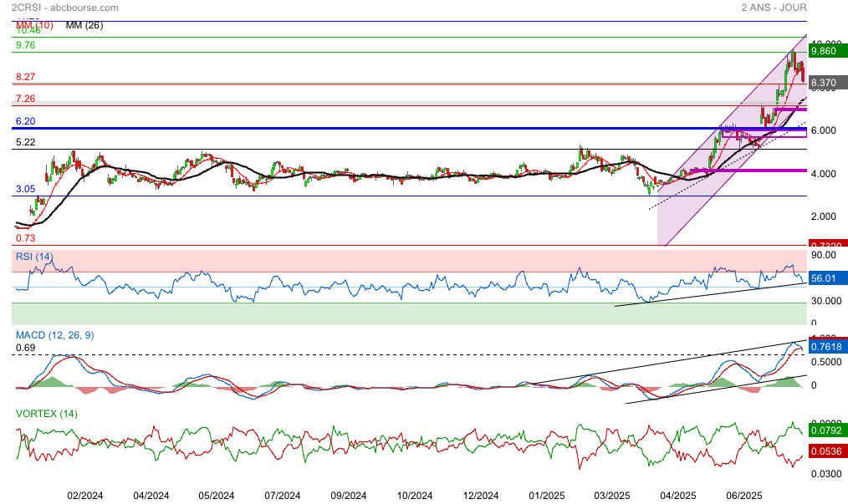Click the blue 0.7618 MACD value tag
This screenshot has height=504, width=848.
tap(828, 347)
